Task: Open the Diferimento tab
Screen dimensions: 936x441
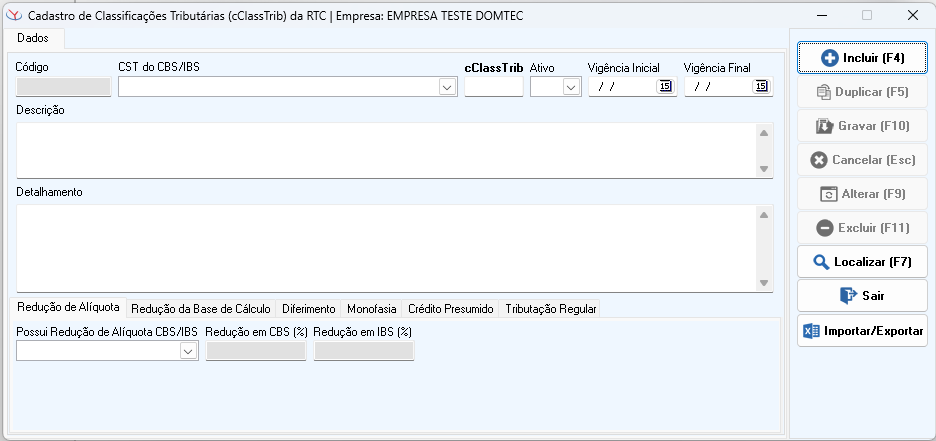Action: tap(308, 309)
